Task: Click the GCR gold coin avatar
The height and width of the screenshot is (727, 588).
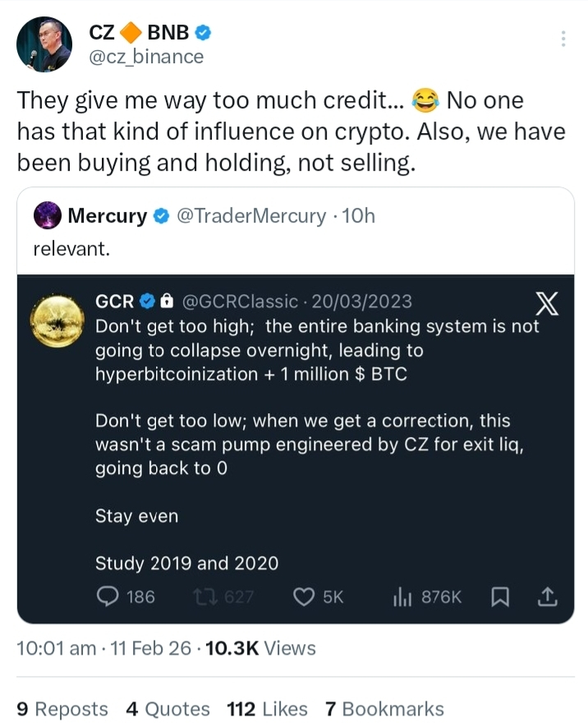Action: (x=57, y=321)
